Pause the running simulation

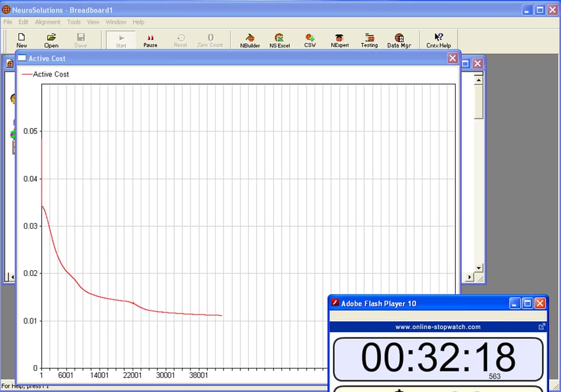150,40
